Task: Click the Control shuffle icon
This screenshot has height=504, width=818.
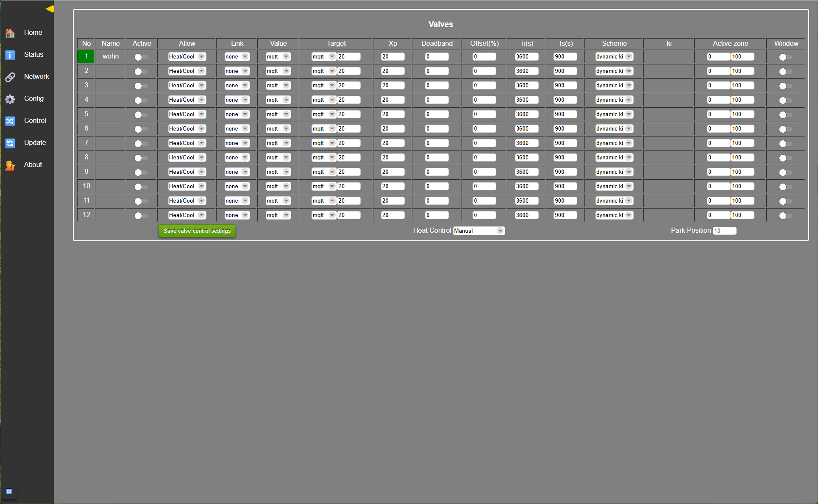Action: click(10, 121)
